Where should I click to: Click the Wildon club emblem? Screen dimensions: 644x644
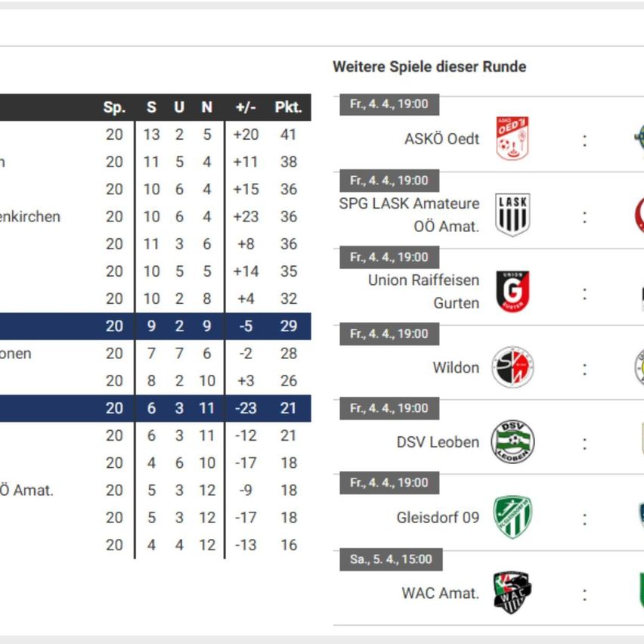[512, 367]
